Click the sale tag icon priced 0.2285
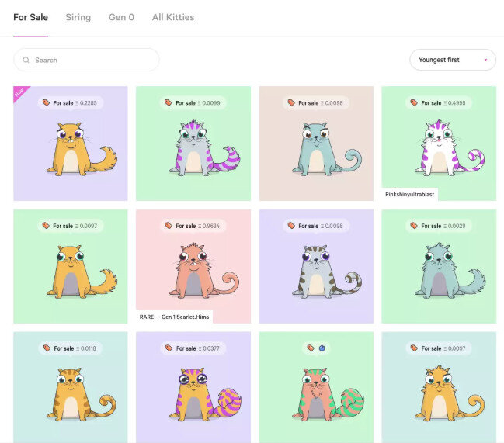This screenshot has width=504, height=443. pyautogui.click(x=46, y=102)
